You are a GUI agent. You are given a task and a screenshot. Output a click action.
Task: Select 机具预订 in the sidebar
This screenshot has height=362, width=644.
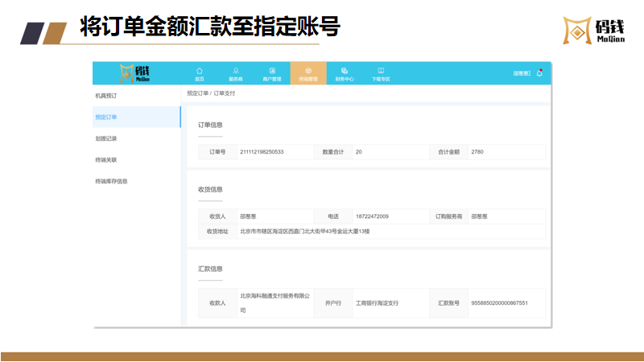pyautogui.click(x=106, y=96)
